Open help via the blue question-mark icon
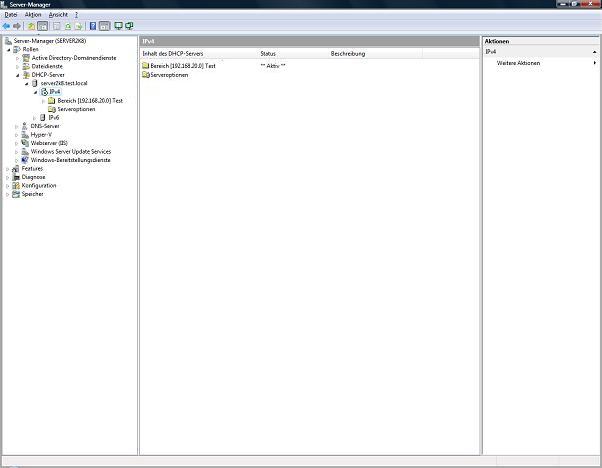The width and height of the screenshot is (602, 468). click(x=93, y=26)
